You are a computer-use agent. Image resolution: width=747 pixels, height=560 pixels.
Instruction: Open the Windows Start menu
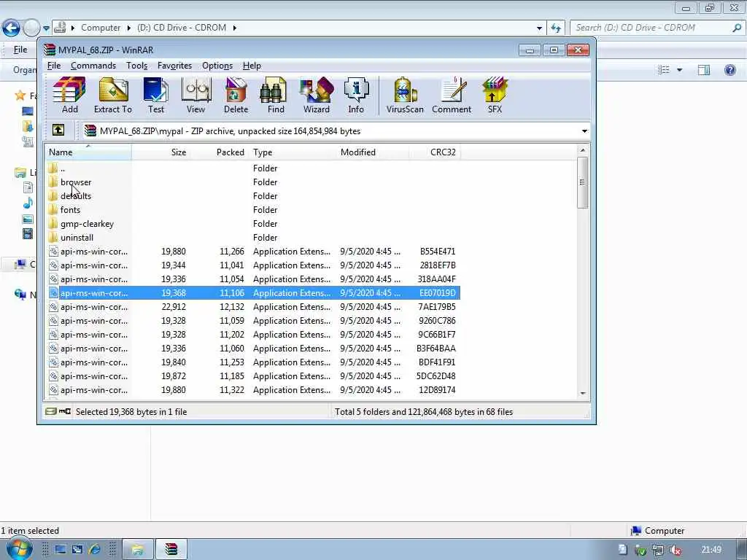tap(19, 549)
